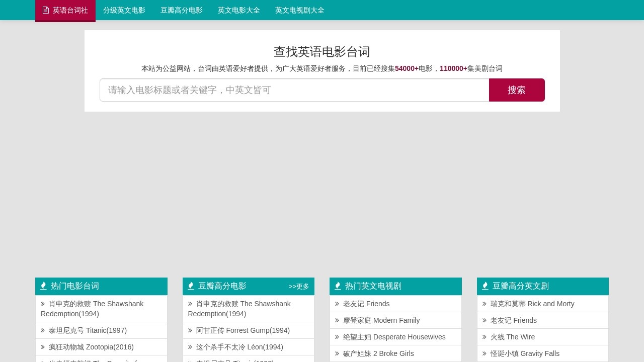Viewport: 644px width, 362px height.
Task: Open the 英文电影大全 menu item
Action: [239, 10]
